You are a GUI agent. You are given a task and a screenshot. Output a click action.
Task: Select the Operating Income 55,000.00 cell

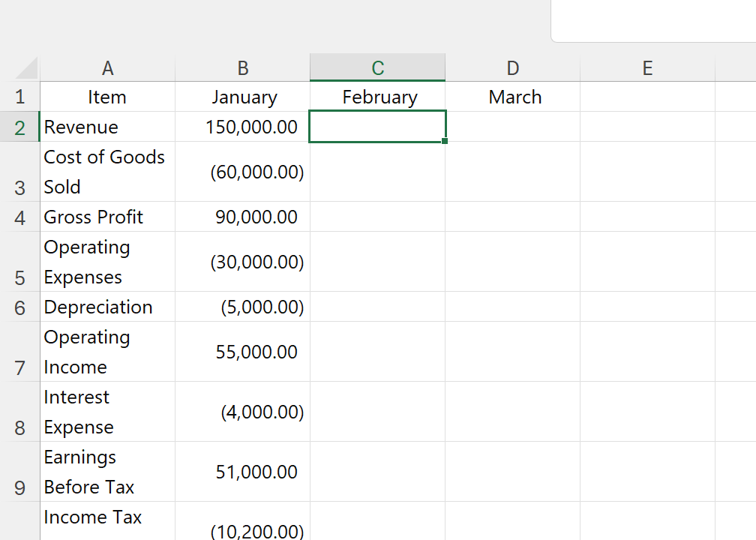[242, 352]
